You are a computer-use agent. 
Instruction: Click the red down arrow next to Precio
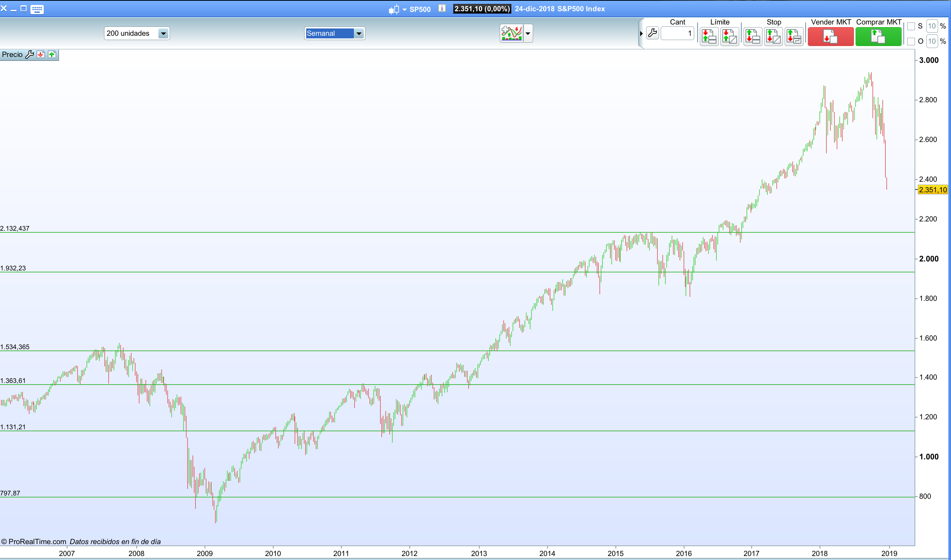pyautogui.click(x=41, y=55)
